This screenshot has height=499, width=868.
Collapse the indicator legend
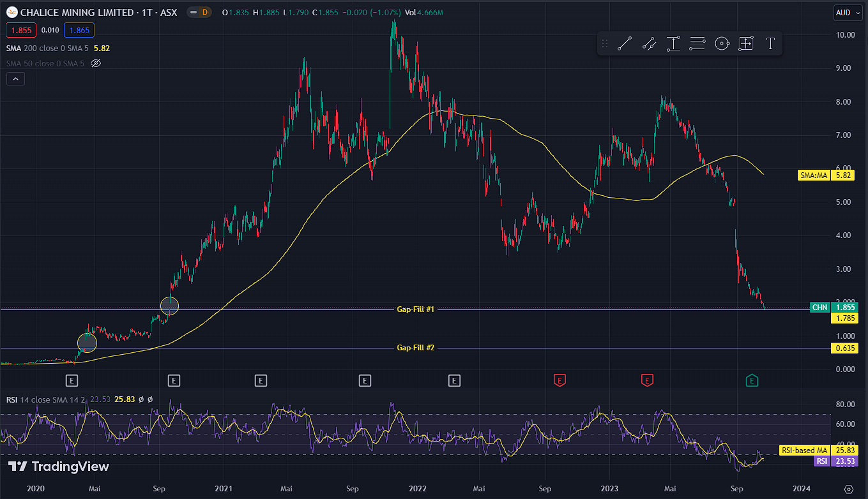coord(16,79)
